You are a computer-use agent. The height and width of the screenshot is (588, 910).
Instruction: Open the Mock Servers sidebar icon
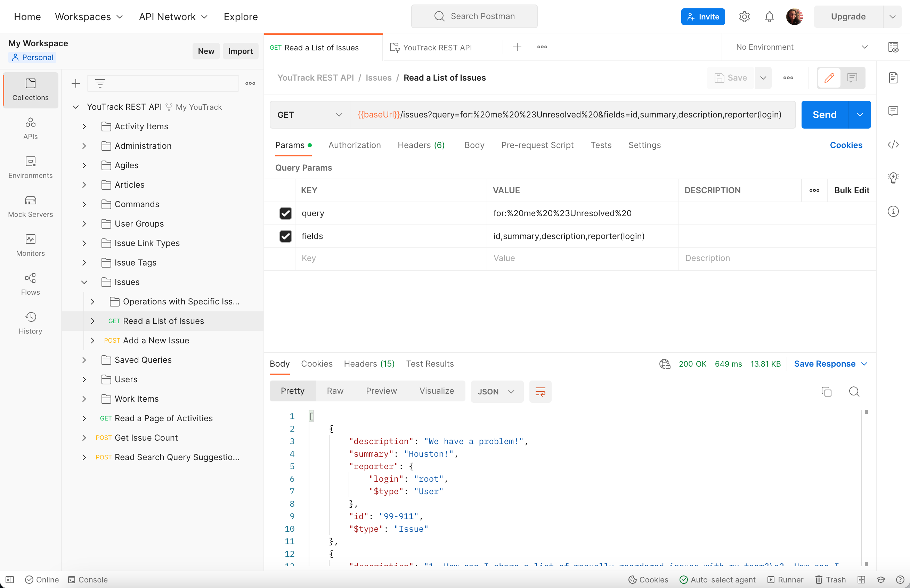pos(30,206)
